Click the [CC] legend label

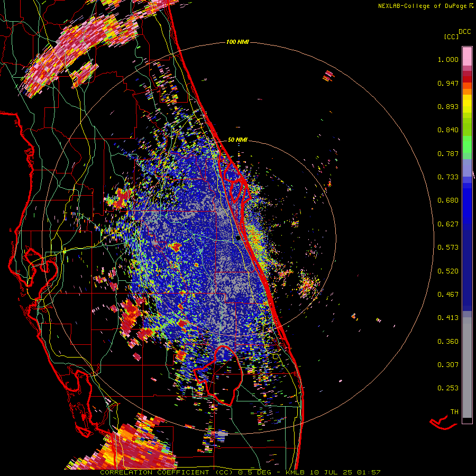[451, 36]
